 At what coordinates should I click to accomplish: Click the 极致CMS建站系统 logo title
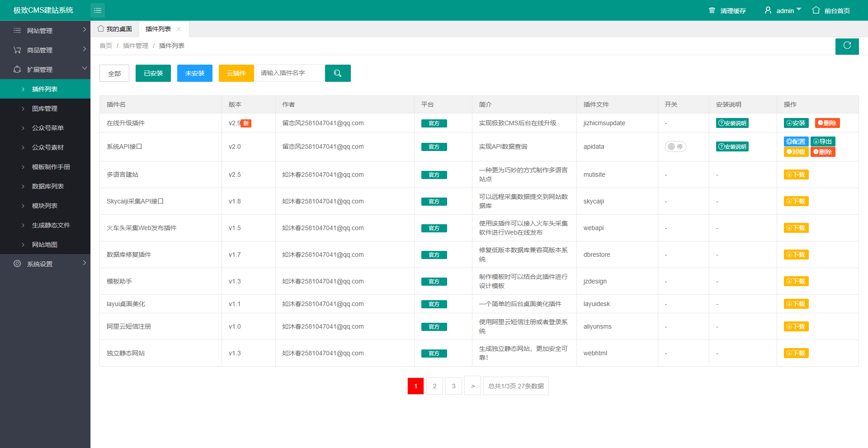43,10
